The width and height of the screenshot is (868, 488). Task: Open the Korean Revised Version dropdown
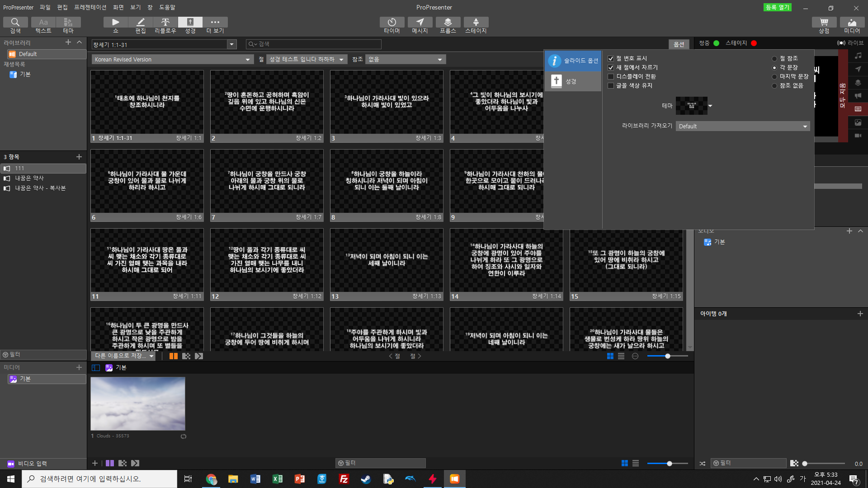tap(172, 60)
